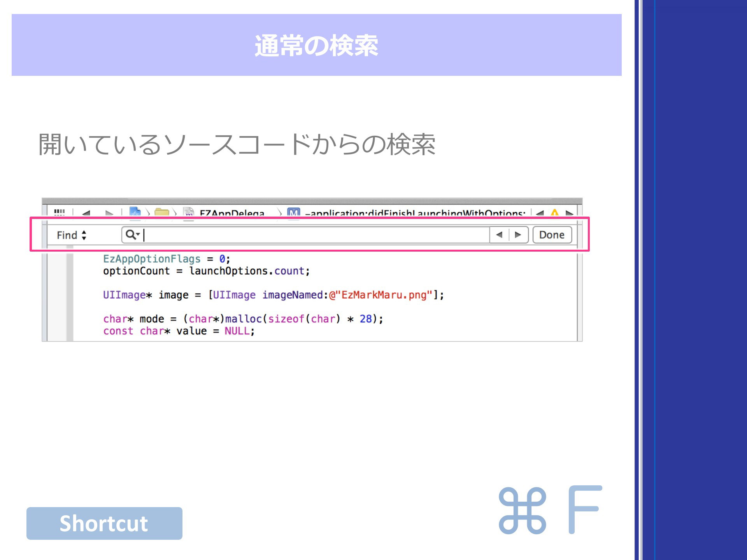
Task: Open the Find mode popup selector
Action: [72, 235]
